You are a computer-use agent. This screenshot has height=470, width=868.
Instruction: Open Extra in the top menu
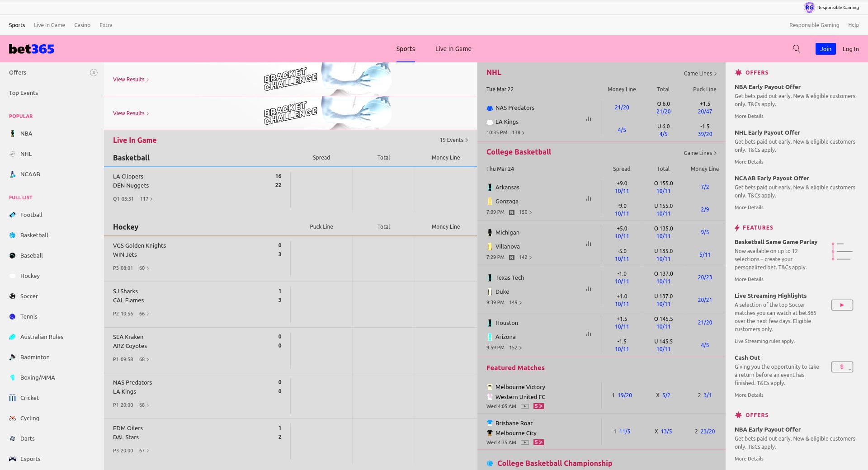pyautogui.click(x=106, y=25)
